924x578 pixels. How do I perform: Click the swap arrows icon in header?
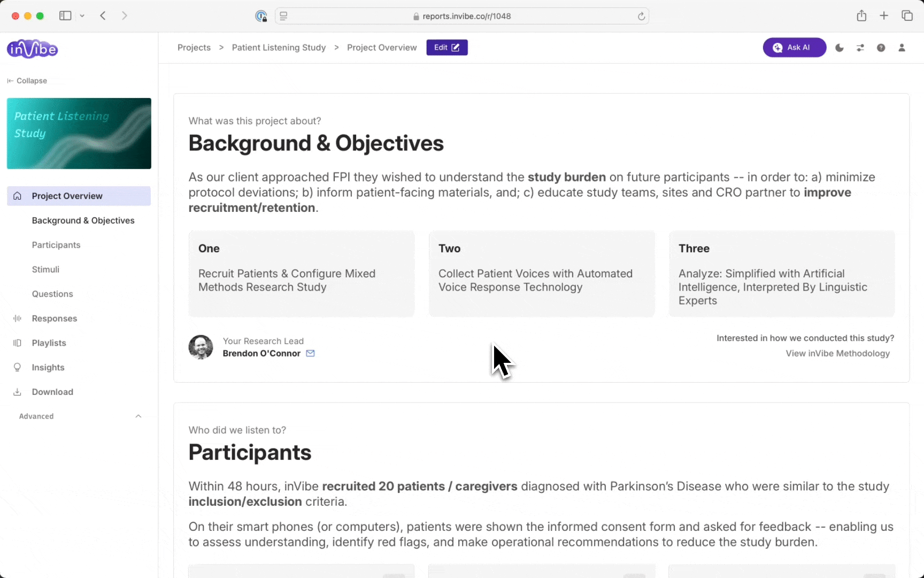(860, 48)
